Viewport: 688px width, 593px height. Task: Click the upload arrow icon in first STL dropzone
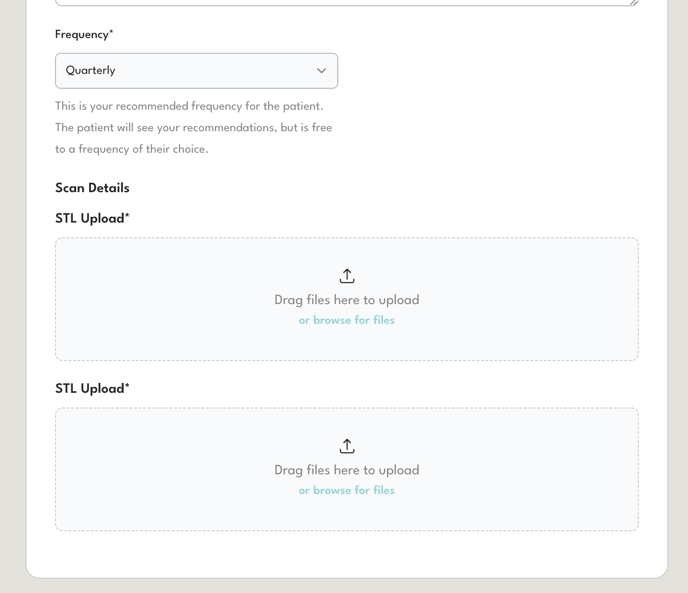(x=347, y=276)
